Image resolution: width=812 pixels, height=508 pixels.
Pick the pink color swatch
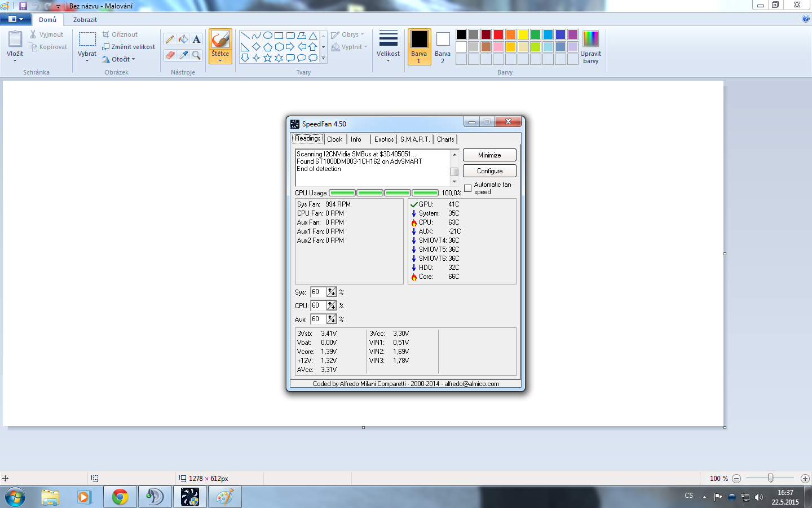[498, 47]
